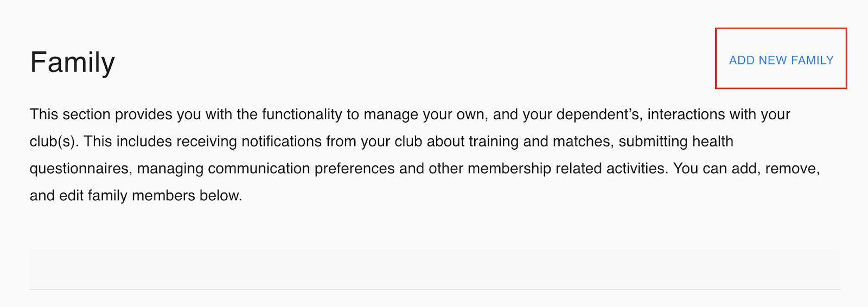Click the horizontal divider under the gray panel
This screenshot has height=307, width=868.
(x=435, y=290)
